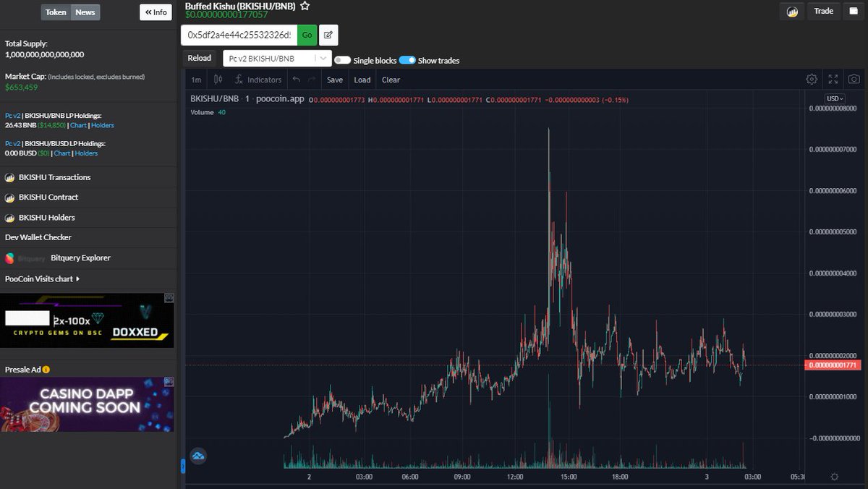The image size is (868, 489).
Task: Open BKISHU/BNB LP Holders link
Action: click(x=103, y=125)
